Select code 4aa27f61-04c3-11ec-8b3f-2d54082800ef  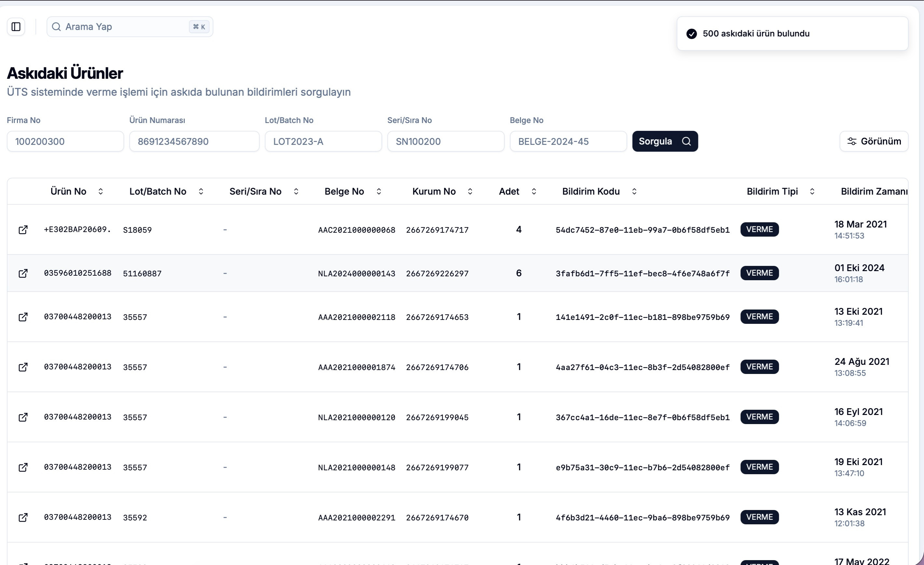click(643, 367)
